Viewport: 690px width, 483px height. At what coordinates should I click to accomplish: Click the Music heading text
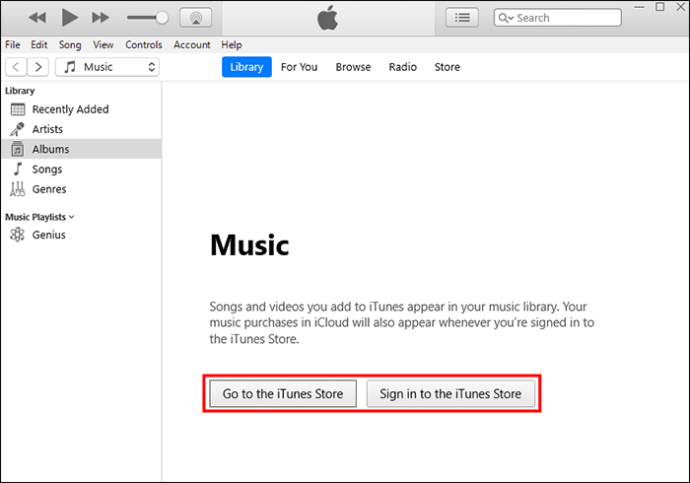click(x=250, y=245)
